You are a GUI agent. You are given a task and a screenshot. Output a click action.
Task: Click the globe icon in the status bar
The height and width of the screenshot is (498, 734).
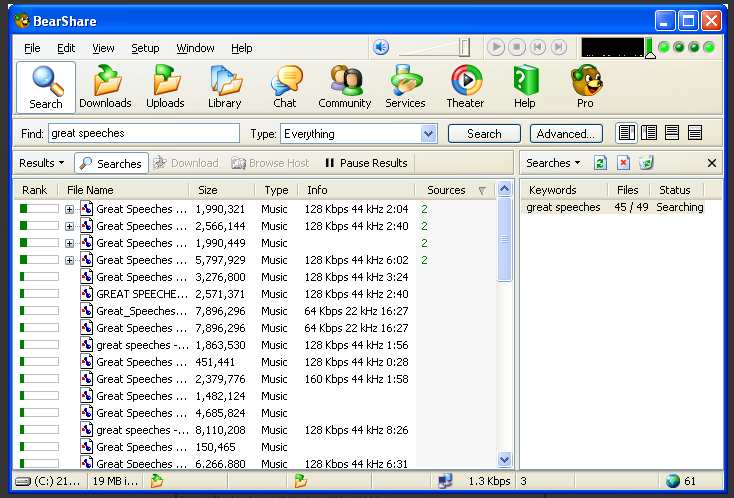[673, 481]
